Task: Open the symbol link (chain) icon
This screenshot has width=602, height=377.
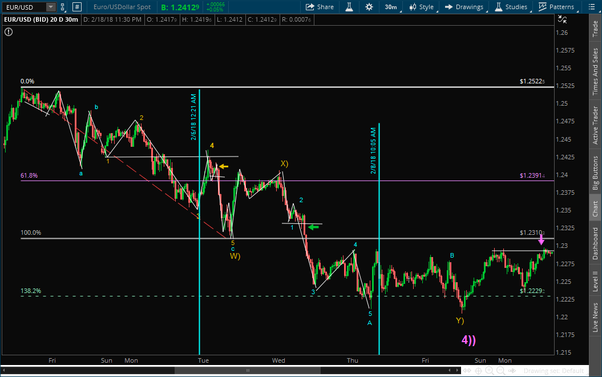Action: point(63,7)
